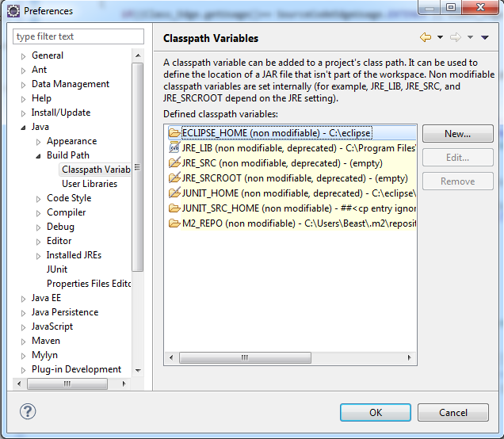Click the JRE_LIB variable icon

[174, 147]
